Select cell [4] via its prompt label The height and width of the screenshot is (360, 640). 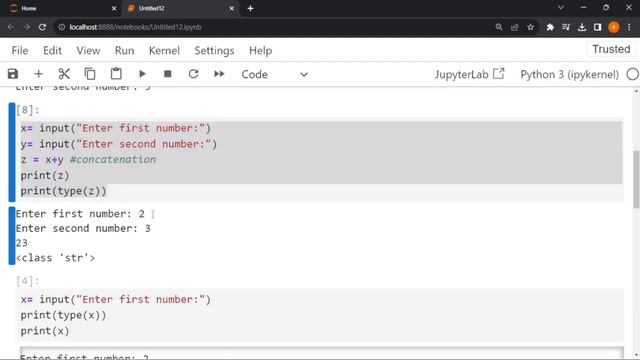tap(28, 281)
